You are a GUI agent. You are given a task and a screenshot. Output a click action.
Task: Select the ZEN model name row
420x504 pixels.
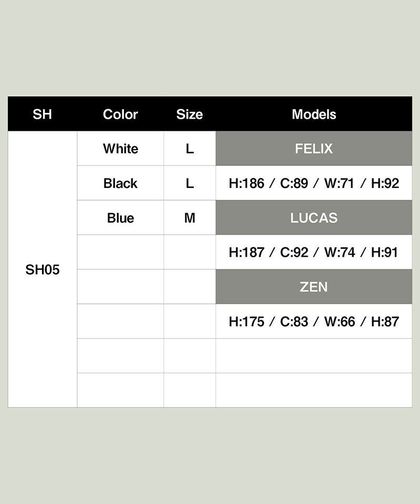314,287
